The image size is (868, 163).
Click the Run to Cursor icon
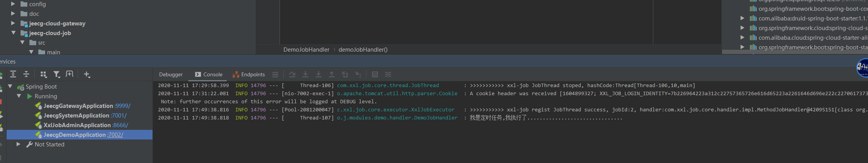pos(358,74)
